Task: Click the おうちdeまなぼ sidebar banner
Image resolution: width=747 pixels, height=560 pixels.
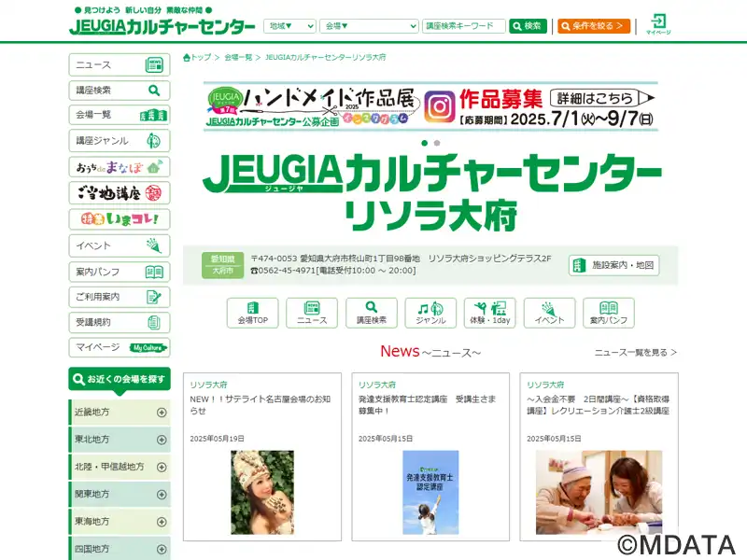Action: 120,167
